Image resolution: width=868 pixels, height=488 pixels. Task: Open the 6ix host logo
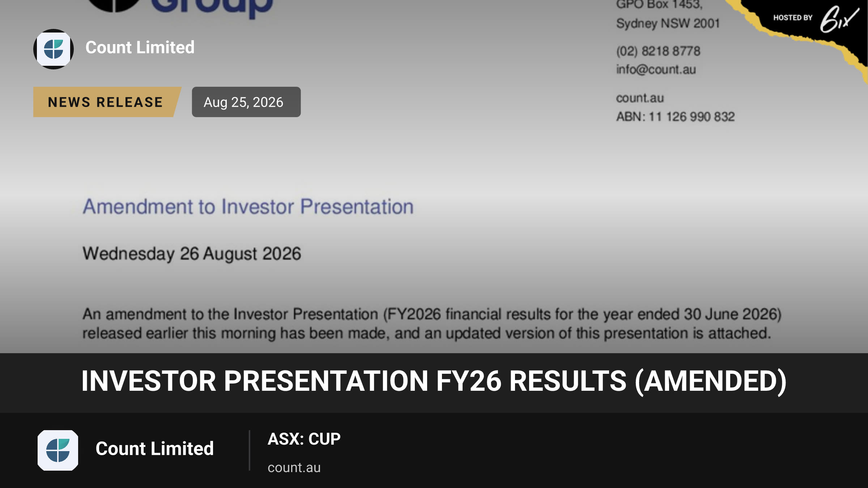coord(839,19)
